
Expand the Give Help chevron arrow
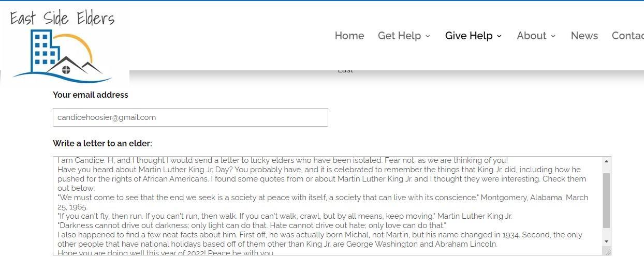pyautogui.click(x=499, y=36)
